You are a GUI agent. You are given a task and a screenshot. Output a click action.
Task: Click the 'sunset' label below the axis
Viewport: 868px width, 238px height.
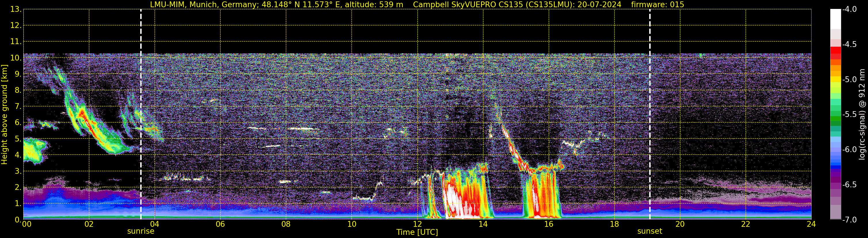coord(650,231)
